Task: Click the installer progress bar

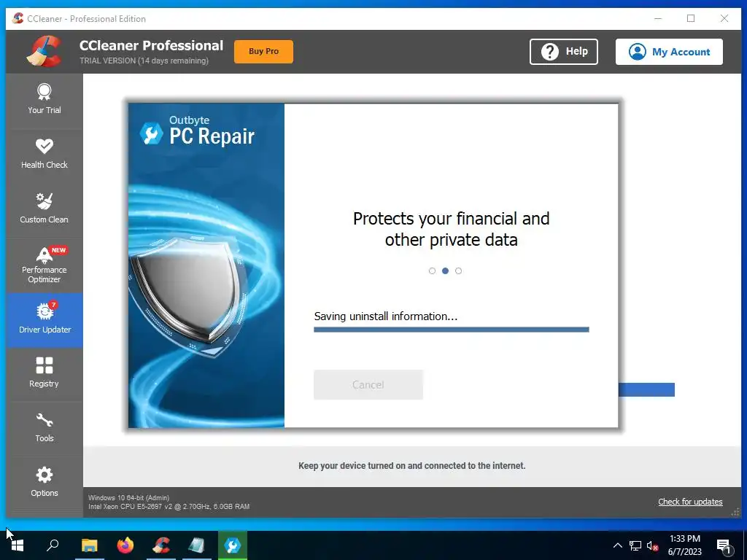Action: 451,330
